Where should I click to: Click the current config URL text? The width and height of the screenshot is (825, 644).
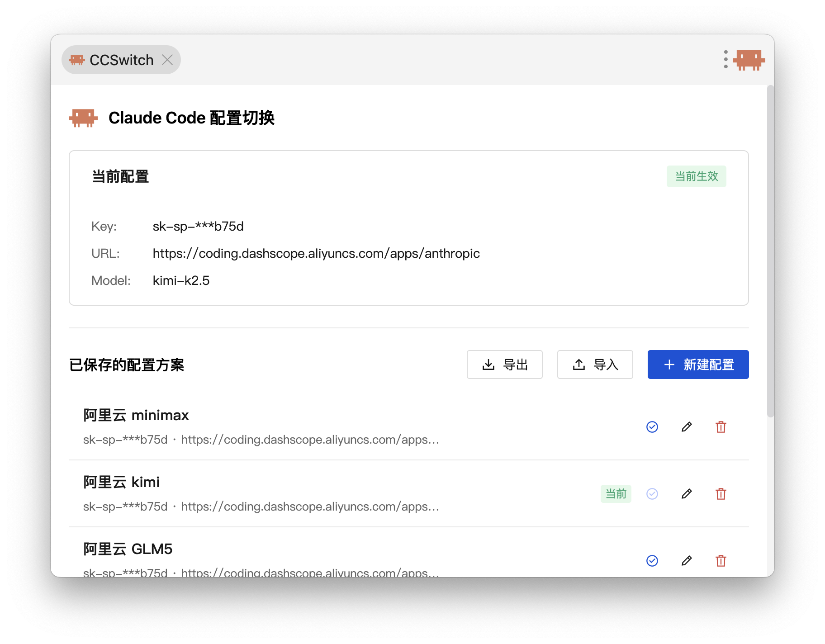click(316, 253)
